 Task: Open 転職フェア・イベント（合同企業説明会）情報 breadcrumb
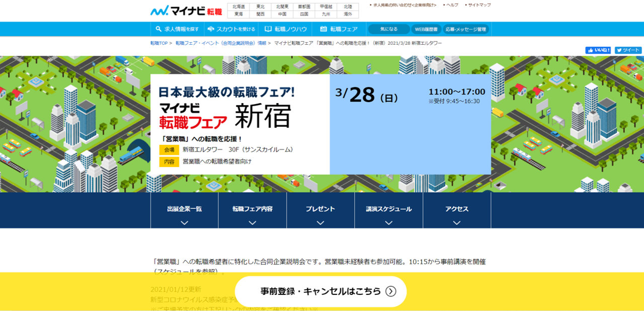tap(221, 43)
